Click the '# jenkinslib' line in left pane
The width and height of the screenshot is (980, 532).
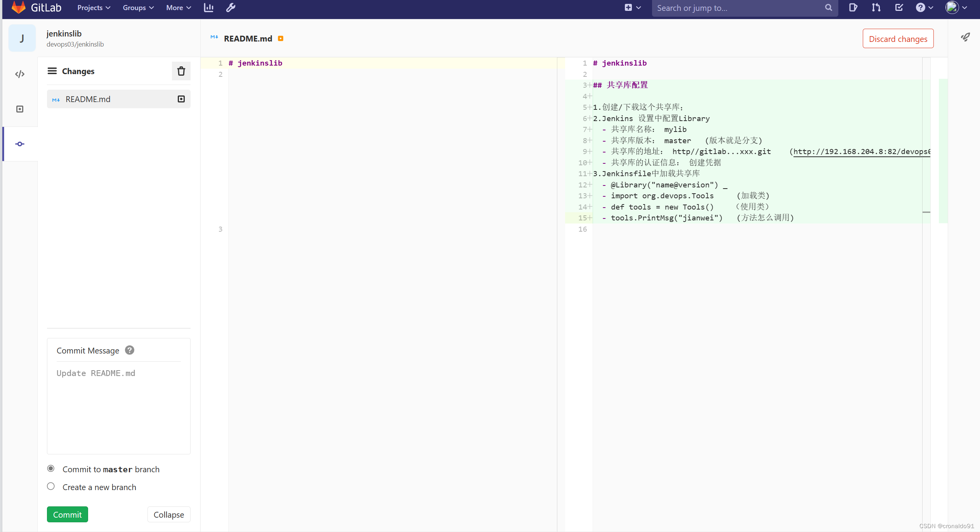tap(255, 63)
